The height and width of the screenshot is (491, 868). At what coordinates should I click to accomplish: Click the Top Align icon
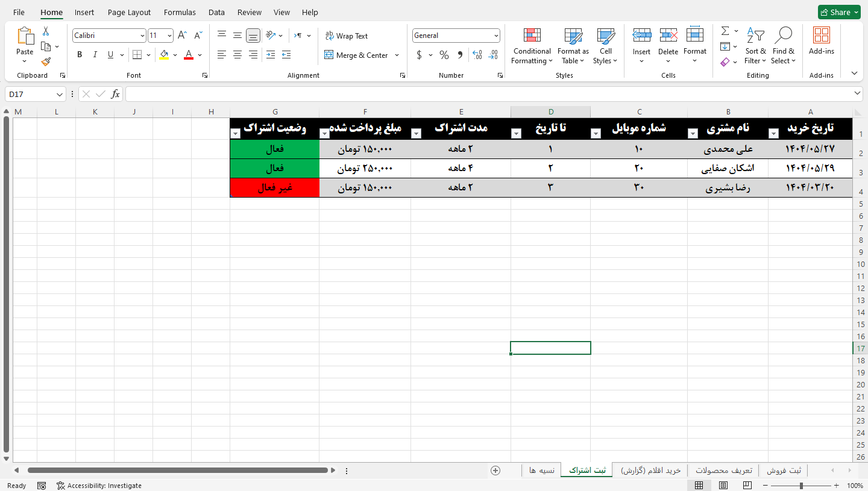click(222, 36)
